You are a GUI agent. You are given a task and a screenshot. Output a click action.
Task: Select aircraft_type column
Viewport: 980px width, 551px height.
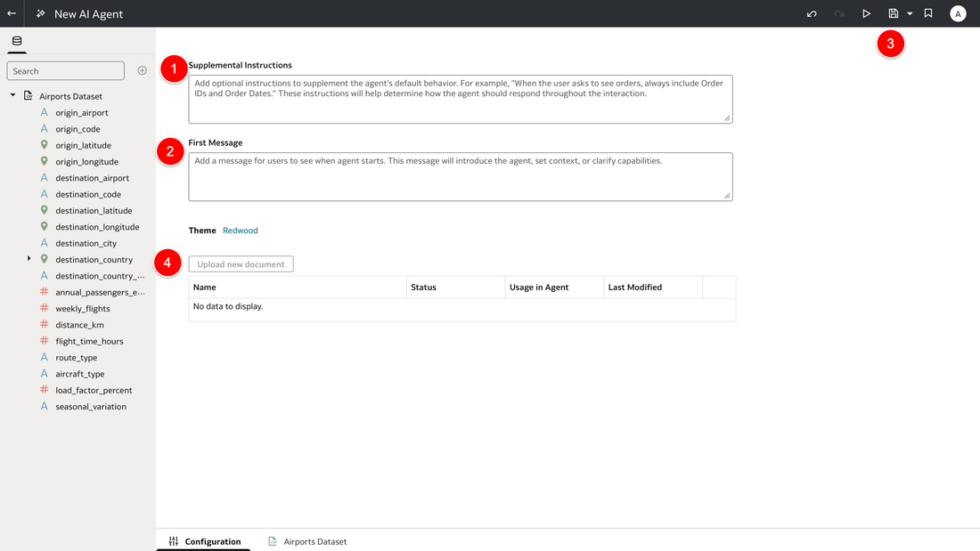80,374
